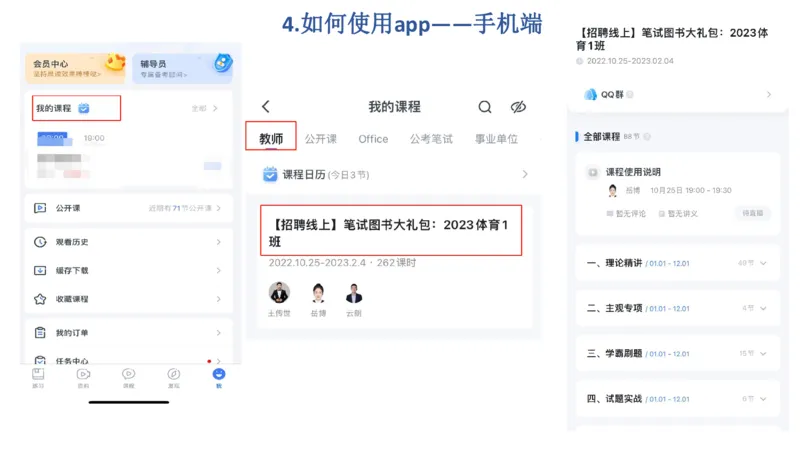
Task: Expand the 收藏课程 row chevron
Action: pyautogui.click(x=218, y=299)
